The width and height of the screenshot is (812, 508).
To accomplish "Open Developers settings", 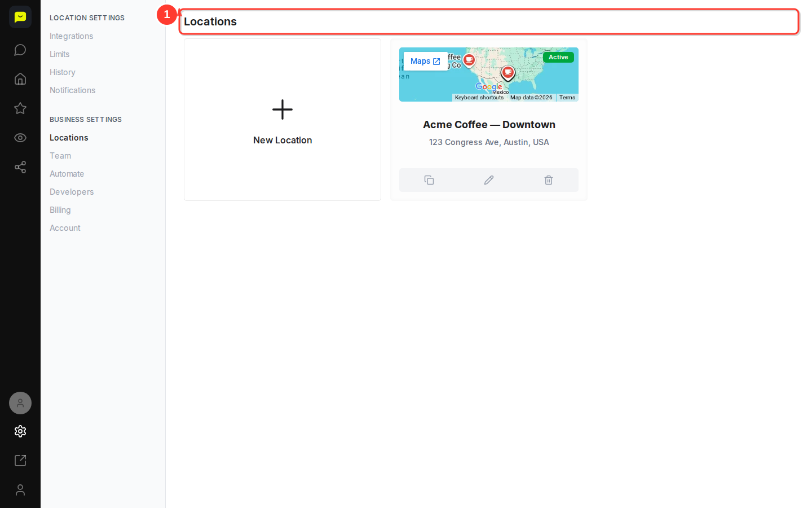I will 72,192.
